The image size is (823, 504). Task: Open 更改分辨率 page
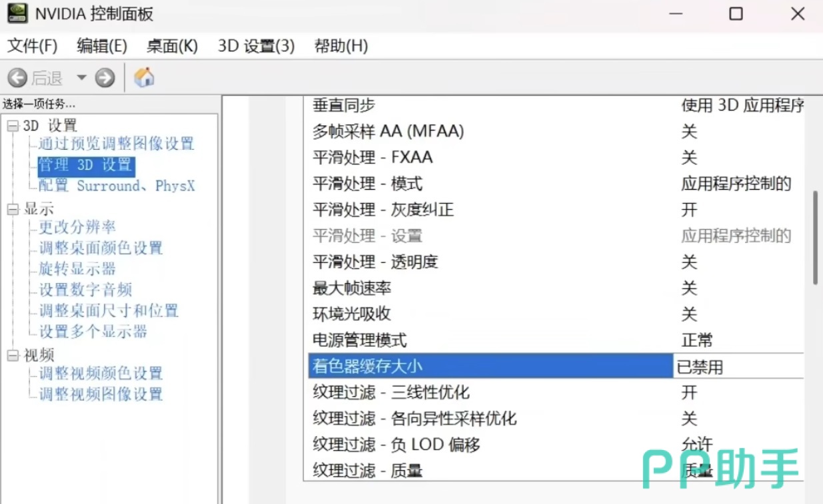tap(77, 227)
